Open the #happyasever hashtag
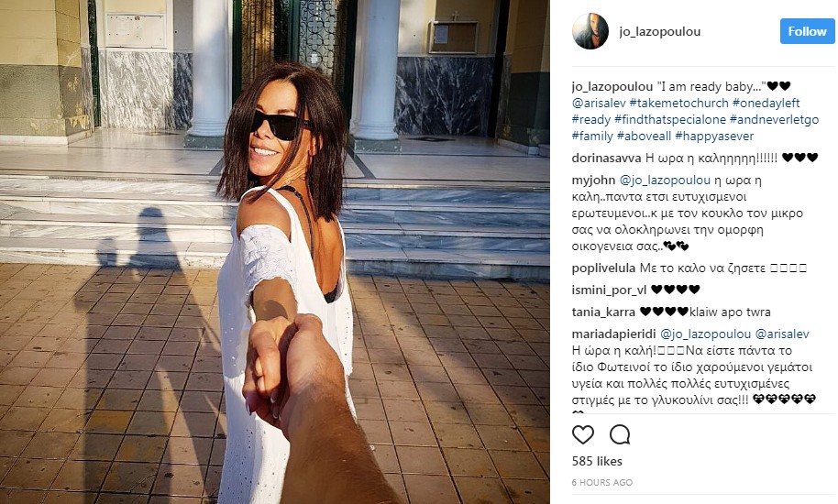The image size is (838, 504). [714, 136]
